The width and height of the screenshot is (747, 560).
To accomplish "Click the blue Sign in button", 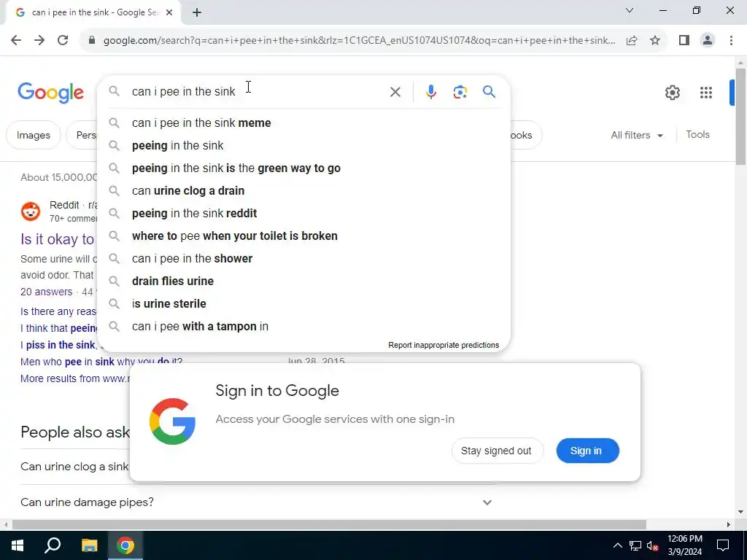I will [587, 451].
